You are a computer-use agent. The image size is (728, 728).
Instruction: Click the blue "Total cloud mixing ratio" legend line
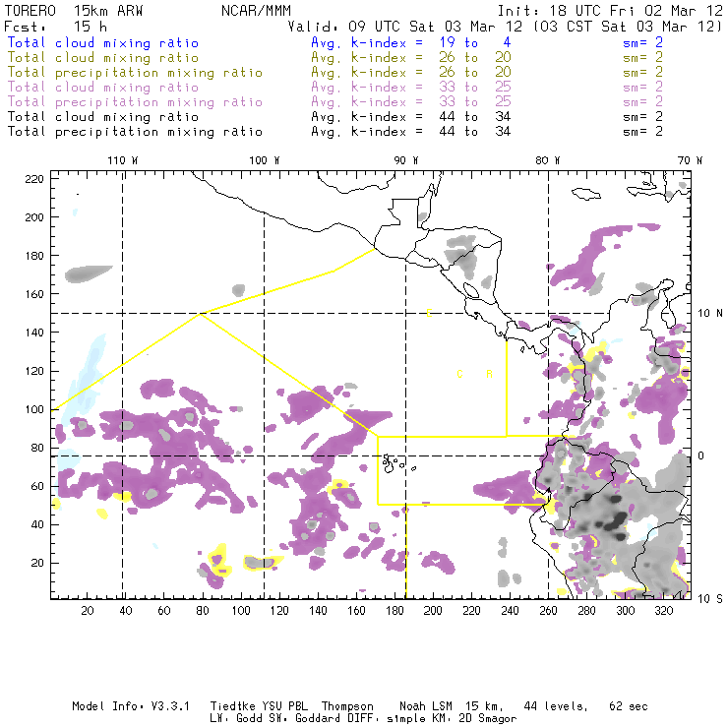click(x=103, y=43)
